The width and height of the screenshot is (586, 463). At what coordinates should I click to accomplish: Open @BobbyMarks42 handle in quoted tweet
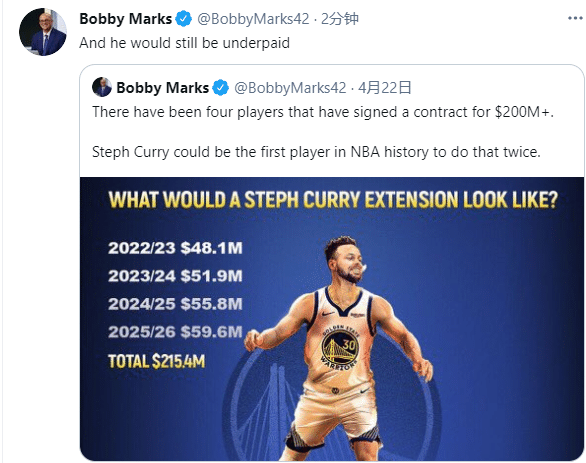(290, 88)
